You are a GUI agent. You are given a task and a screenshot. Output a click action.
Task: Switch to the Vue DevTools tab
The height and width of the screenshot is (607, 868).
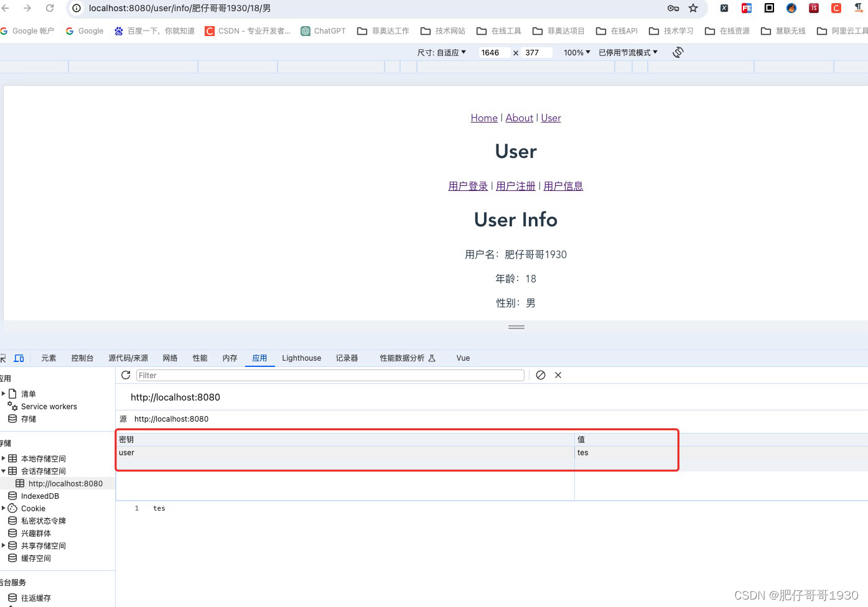463,358
